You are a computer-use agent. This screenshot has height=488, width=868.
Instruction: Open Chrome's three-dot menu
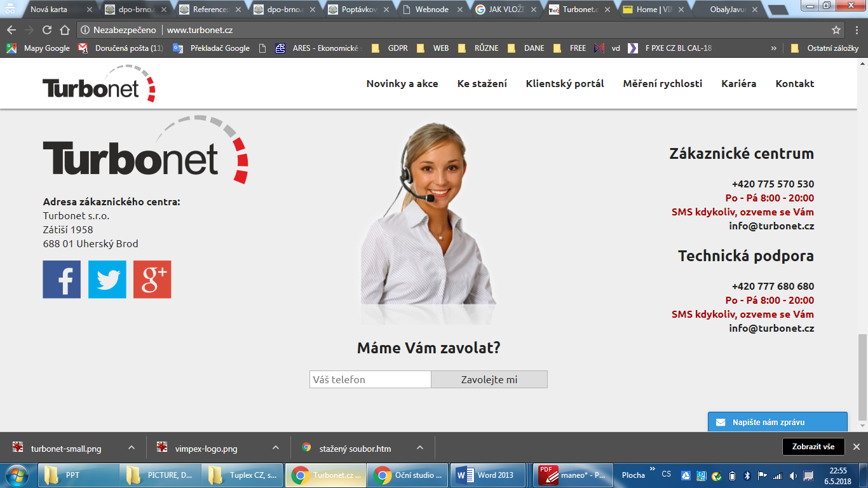point(857,30)
